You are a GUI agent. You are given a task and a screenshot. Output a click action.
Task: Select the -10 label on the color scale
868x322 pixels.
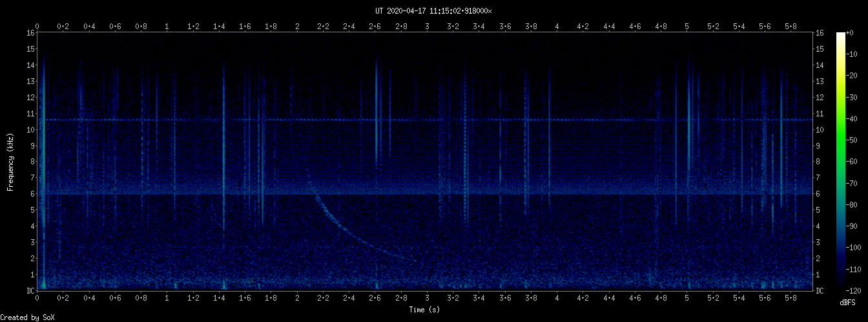[851, 55]
